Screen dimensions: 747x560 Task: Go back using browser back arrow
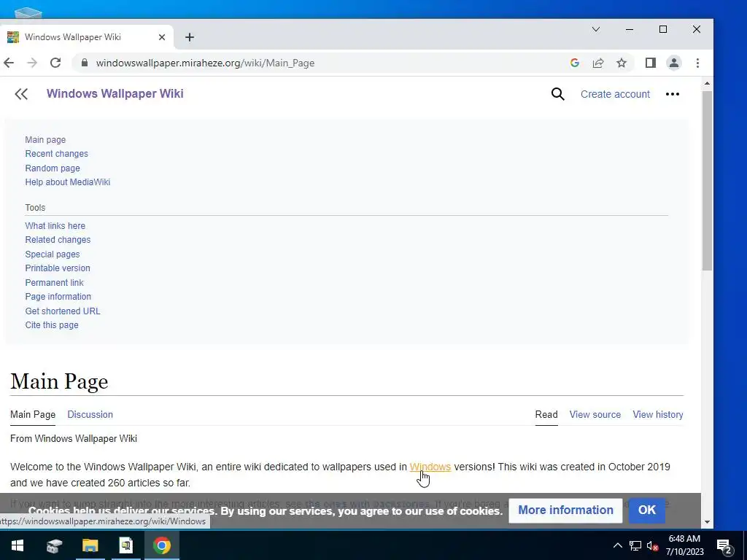9,63
